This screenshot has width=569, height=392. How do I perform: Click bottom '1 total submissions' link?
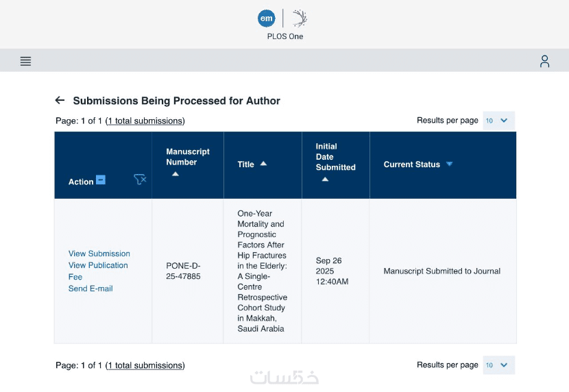pyautogui.click(x=145, y=365)
